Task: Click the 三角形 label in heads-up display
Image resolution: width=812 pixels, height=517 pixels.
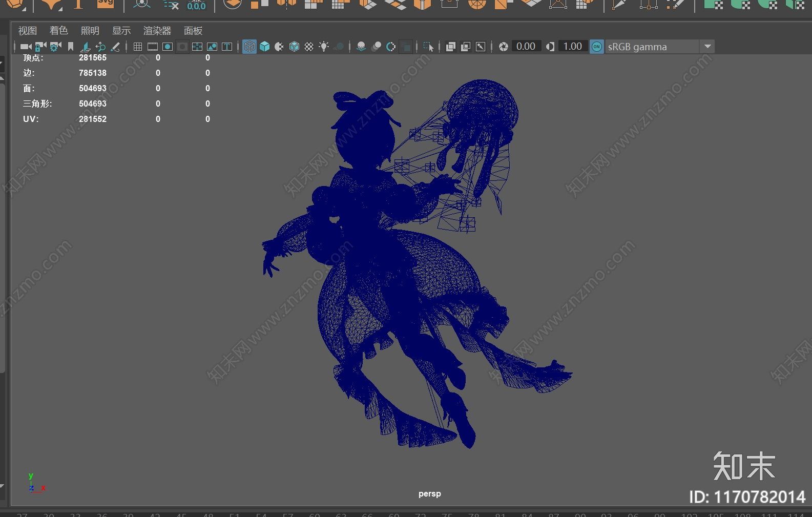Action: click(x=37, y=104)
